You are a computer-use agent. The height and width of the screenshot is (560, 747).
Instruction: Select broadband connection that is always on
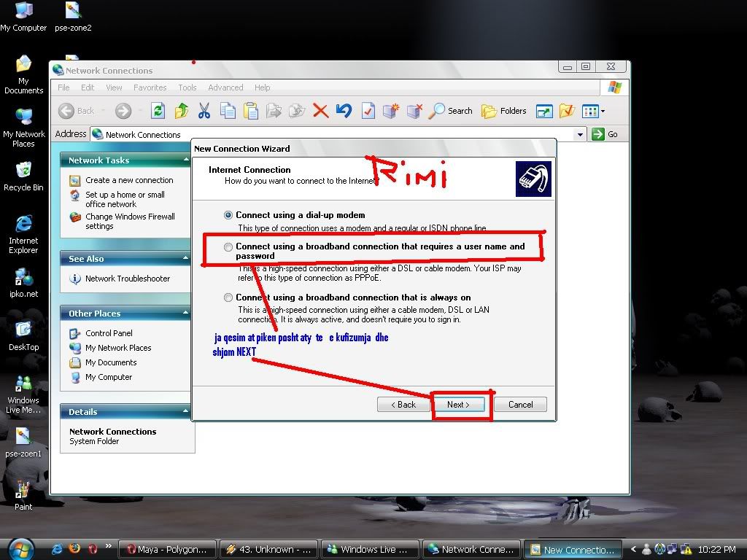point(228,297)
